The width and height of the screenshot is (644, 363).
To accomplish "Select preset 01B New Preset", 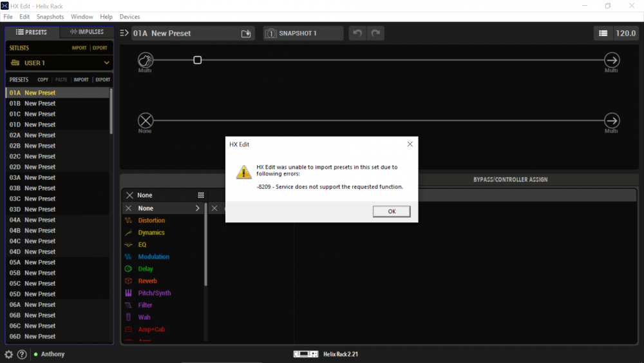I will (57, 104).
